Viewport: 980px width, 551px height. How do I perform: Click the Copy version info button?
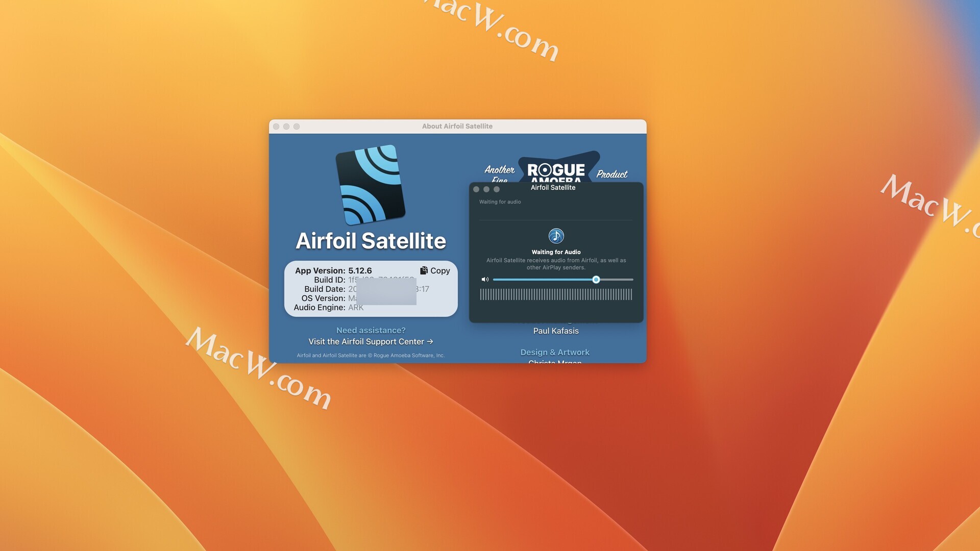pyautogui.click(x=435, y=270)
